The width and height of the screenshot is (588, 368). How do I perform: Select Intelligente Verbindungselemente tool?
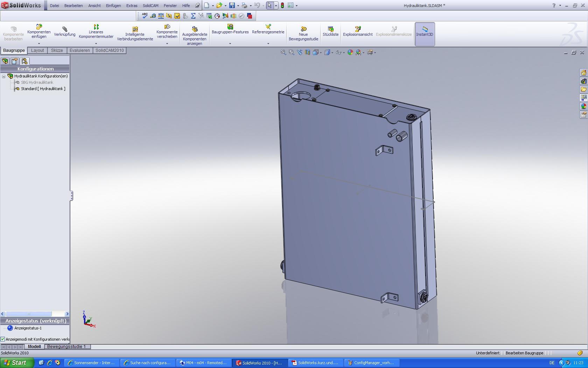click(x=135, y=29)
